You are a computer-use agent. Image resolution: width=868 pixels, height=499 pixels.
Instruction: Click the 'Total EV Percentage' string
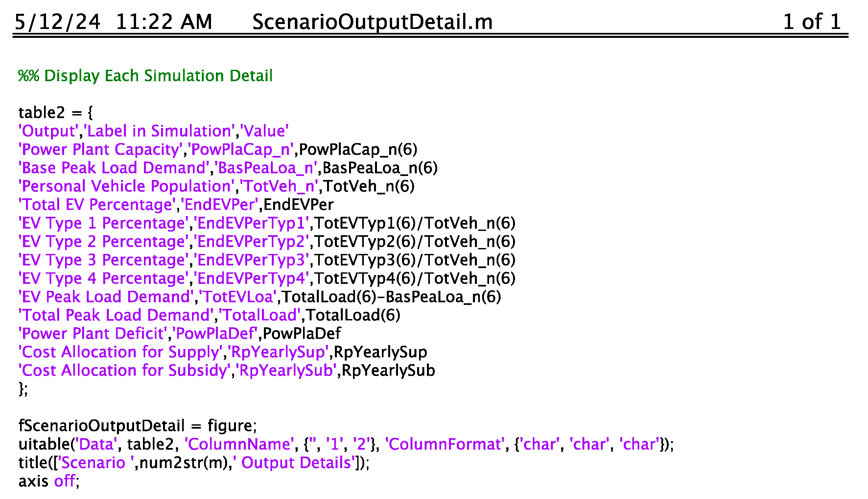pos(97,205)
